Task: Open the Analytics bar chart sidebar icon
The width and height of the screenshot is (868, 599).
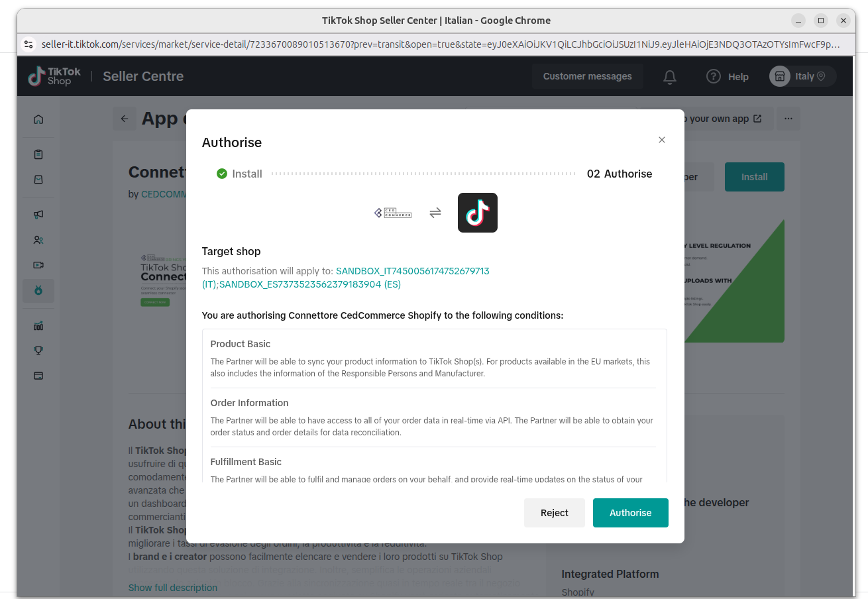Action: coord(38,325)
